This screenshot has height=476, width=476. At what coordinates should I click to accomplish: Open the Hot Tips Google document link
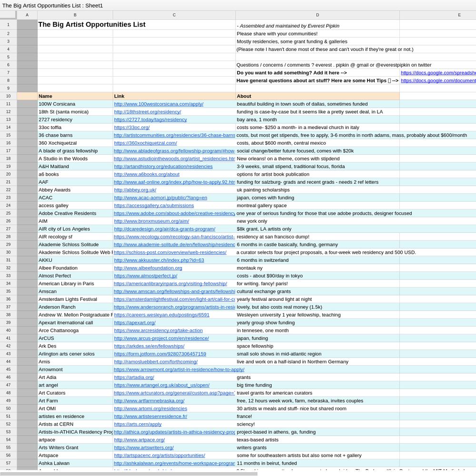(438, 80)
